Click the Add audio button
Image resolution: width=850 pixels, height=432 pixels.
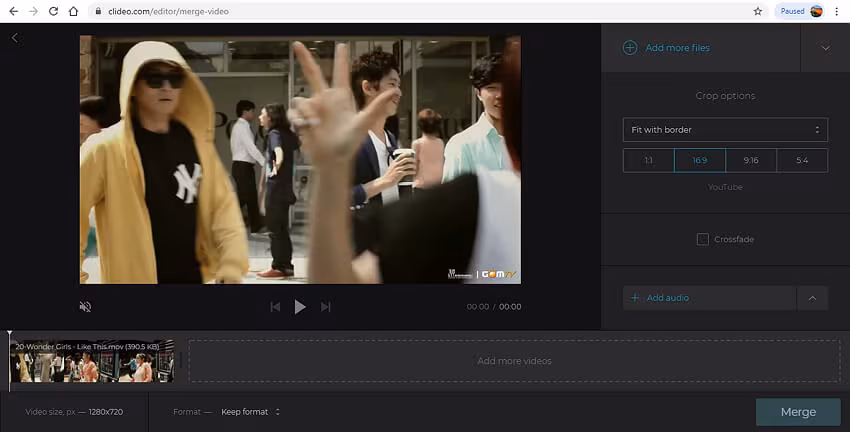pos(709,298)
